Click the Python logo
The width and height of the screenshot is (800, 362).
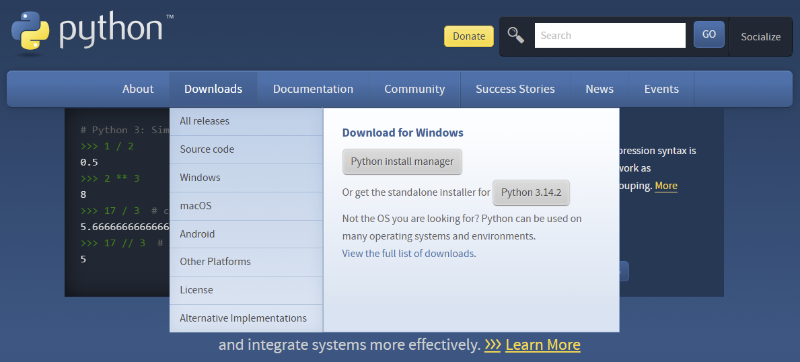[92, 32]
